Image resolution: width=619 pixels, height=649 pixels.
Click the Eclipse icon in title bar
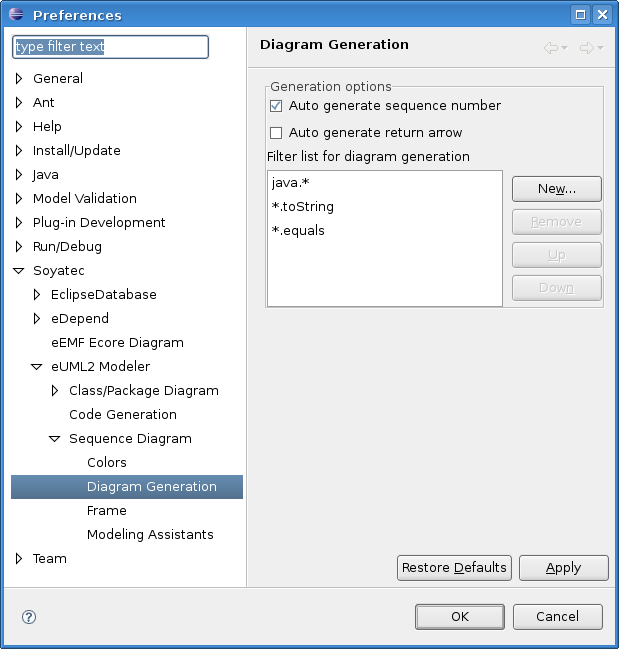[x=14, y=15]
